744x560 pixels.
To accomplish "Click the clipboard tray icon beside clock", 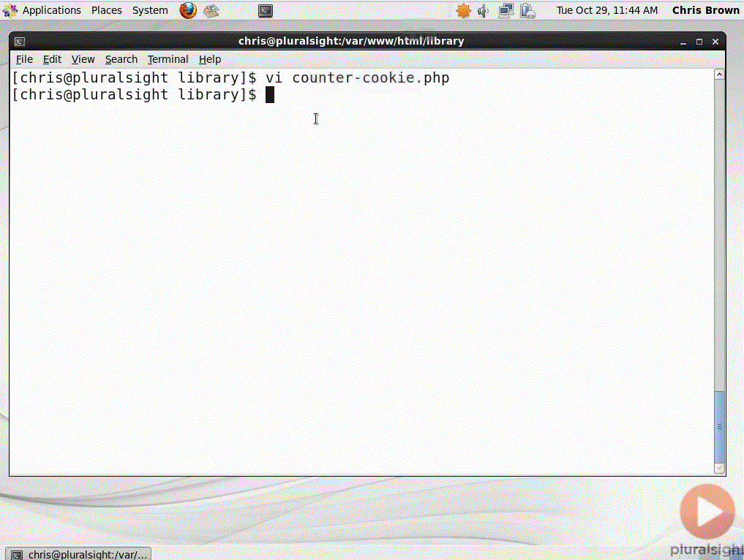I will 527,10.
